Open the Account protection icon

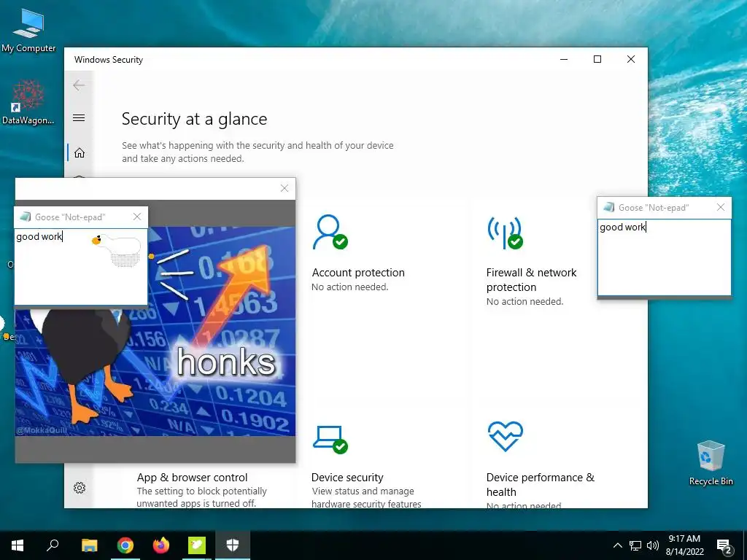(330, 233)
